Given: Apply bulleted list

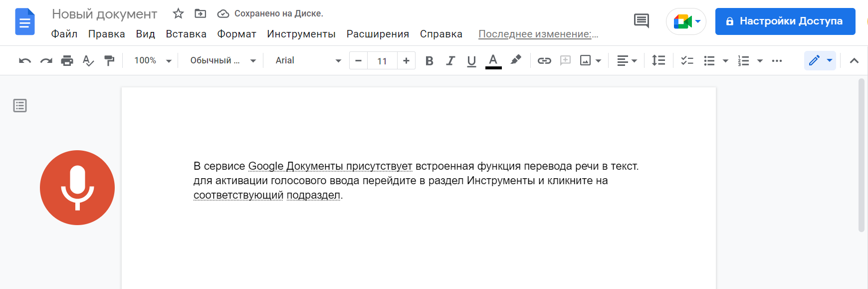Looking at the screenshot, I should coord(709,61).
